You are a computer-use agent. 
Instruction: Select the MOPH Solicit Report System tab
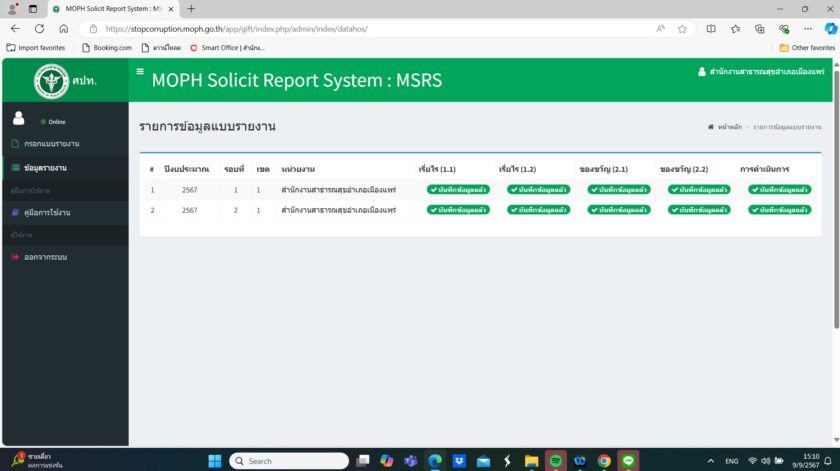click(113, 9)
